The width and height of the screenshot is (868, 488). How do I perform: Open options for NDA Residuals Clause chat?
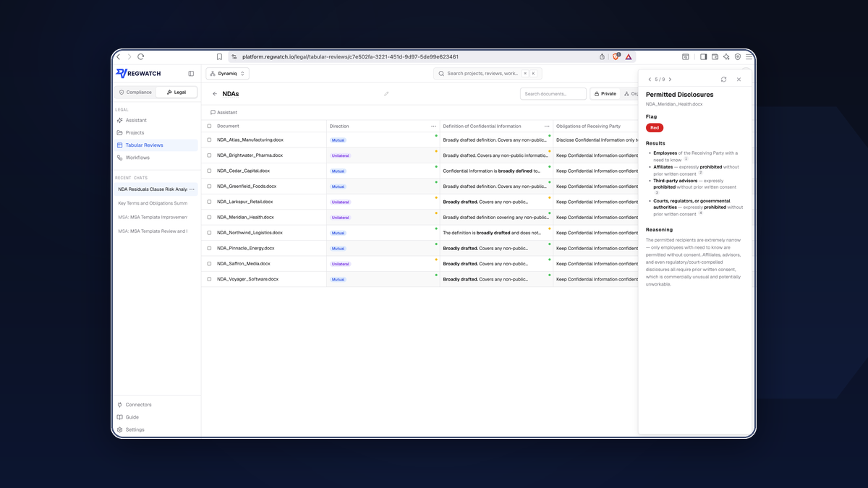[x=192, y=189]
